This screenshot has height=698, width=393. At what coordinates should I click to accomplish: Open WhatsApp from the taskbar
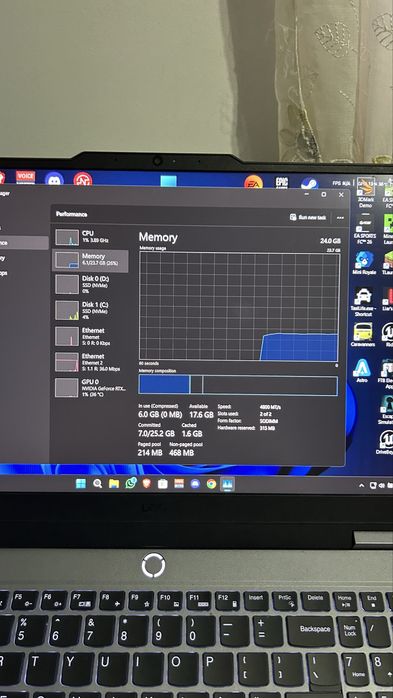pyautogui.click(x=130, y=483)
